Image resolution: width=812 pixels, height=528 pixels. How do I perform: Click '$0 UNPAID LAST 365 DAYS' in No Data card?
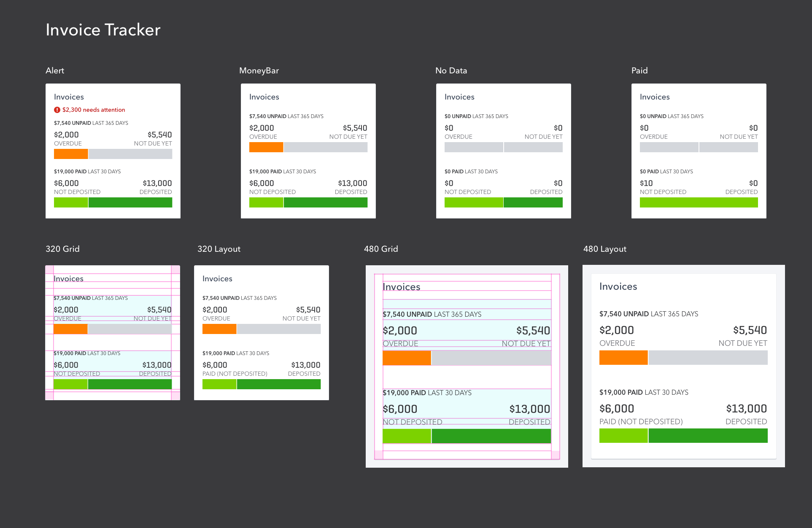476,116
